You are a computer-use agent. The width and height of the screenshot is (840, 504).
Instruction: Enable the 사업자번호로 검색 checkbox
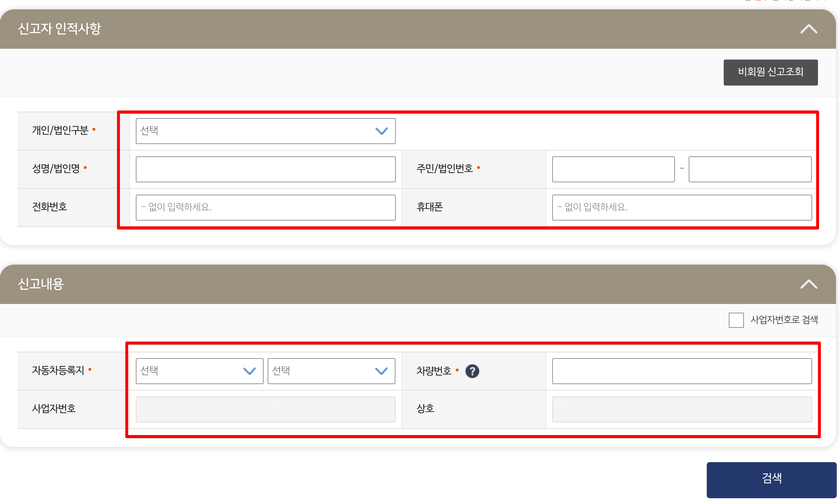(x=736, y=320)
